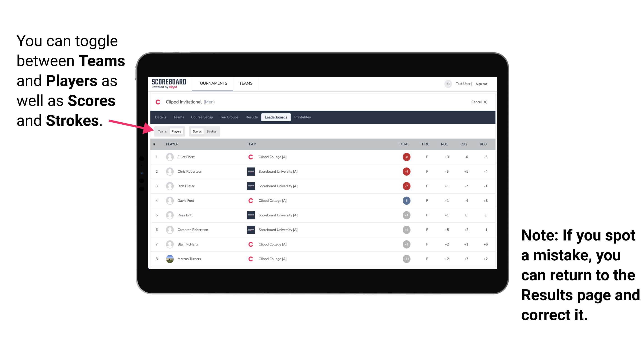Click the Scoreboard University team logo icon

point(249,172)
